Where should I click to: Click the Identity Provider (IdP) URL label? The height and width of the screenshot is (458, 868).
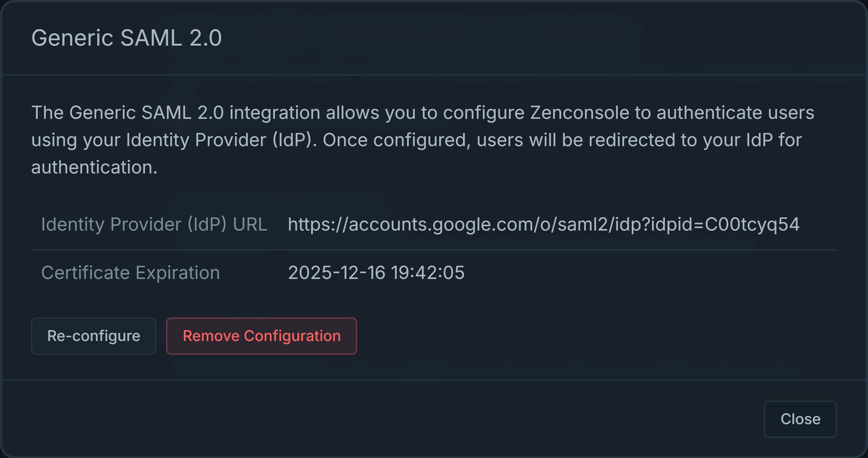(x=154, y=224)
